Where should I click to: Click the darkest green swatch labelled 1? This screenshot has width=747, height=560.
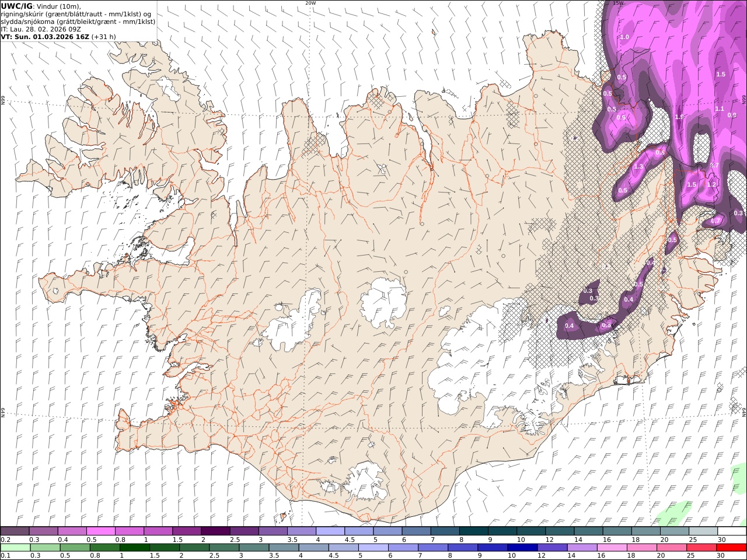134,548
